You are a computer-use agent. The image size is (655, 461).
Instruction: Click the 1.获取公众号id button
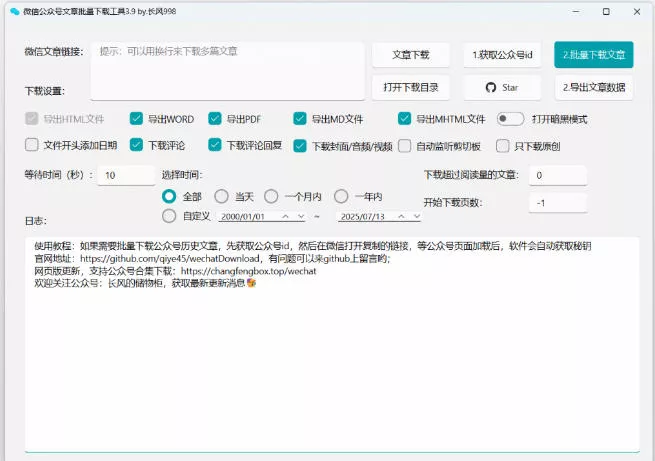[502, 55]
